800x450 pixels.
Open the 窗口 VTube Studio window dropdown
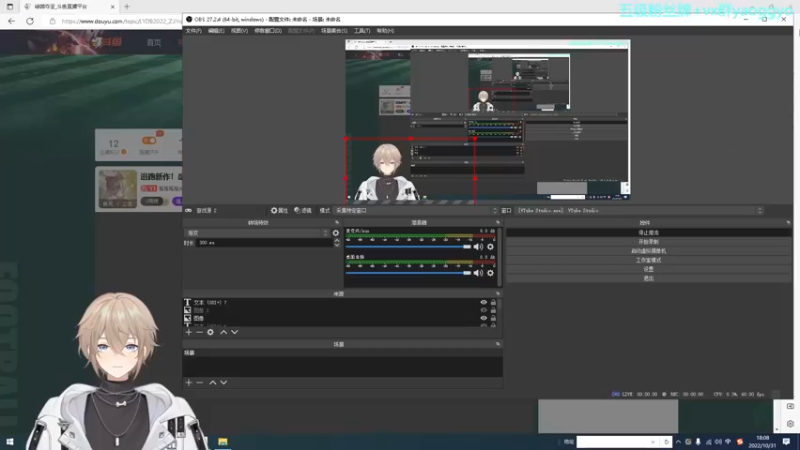pos(639,210)
